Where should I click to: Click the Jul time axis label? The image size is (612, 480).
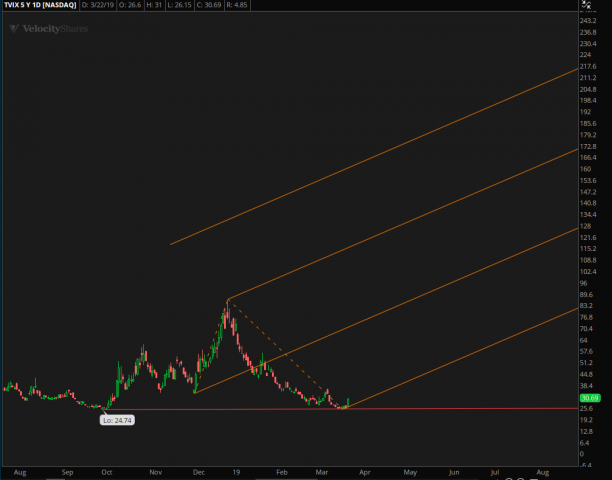pos(495,472)
